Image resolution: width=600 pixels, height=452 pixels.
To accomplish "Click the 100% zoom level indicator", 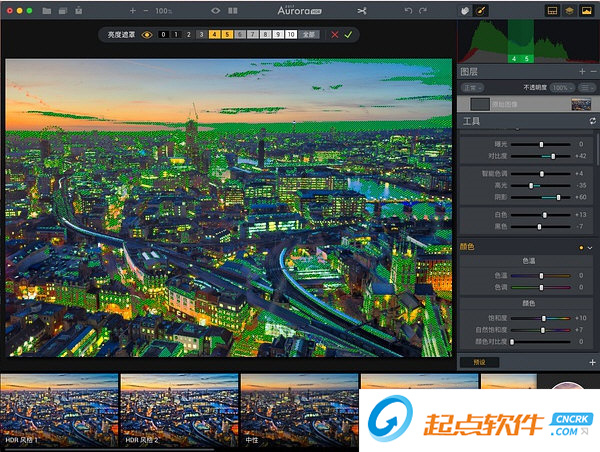I will (163, 11).
